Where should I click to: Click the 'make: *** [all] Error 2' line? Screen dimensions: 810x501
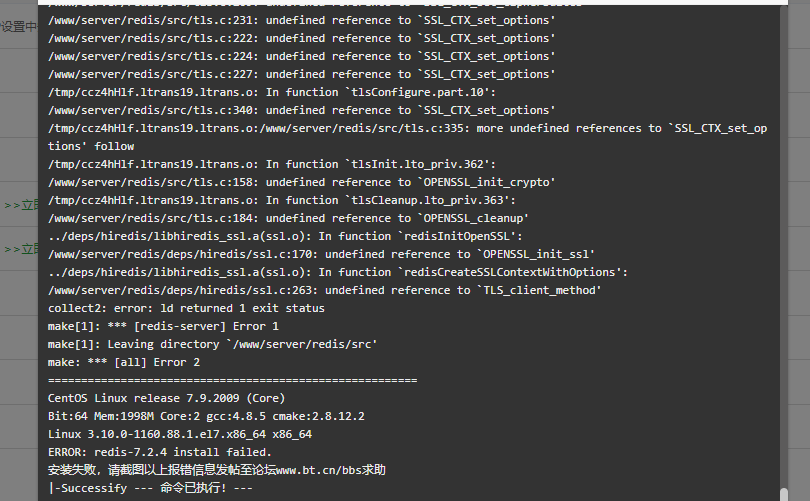124,363
